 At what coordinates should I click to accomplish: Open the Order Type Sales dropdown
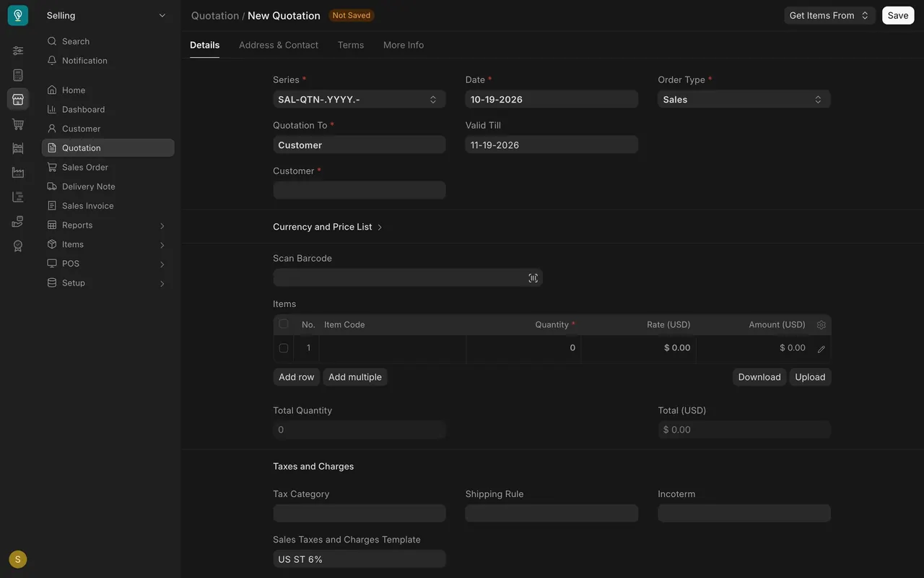(x=744, y=99)
